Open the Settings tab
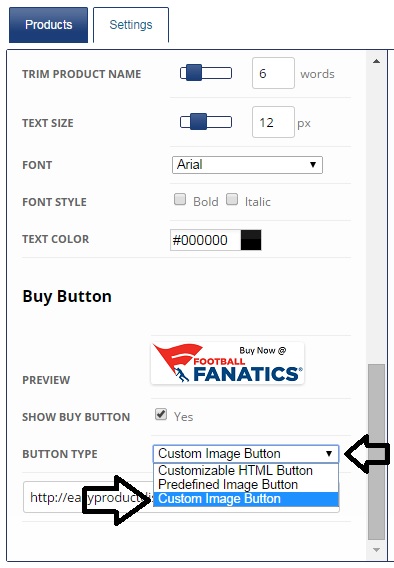Screen dimensions: 394x568 point(131,25)
